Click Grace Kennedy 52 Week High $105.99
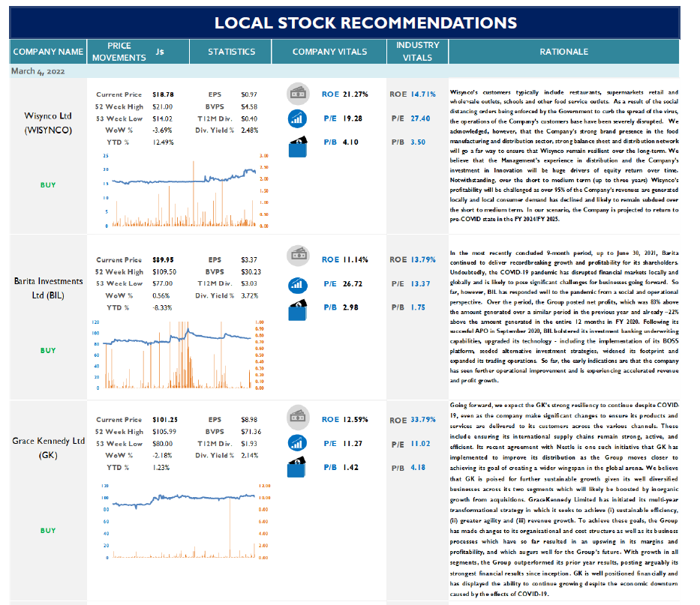The width and height of the screenshot is (700, 605). coord(164,432)
